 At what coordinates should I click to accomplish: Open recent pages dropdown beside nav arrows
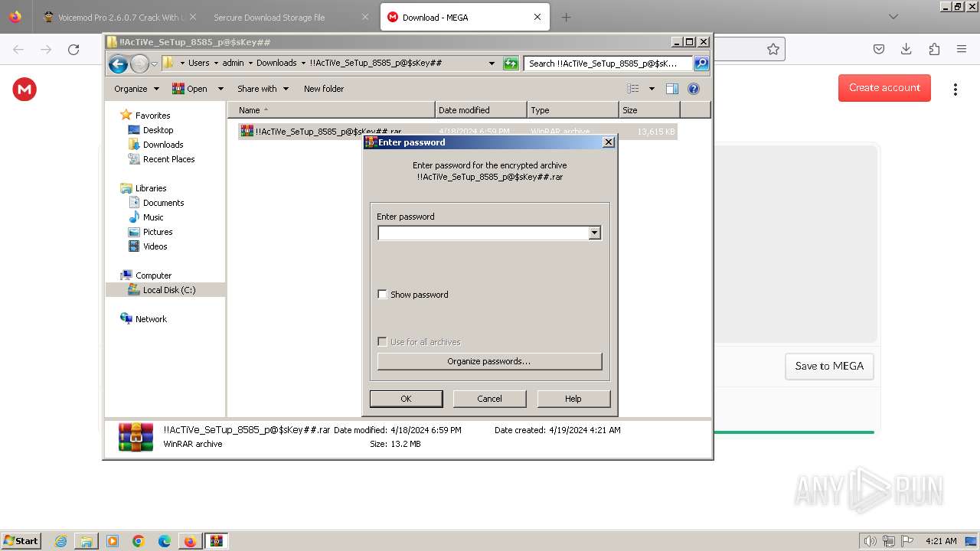[155, 64]
